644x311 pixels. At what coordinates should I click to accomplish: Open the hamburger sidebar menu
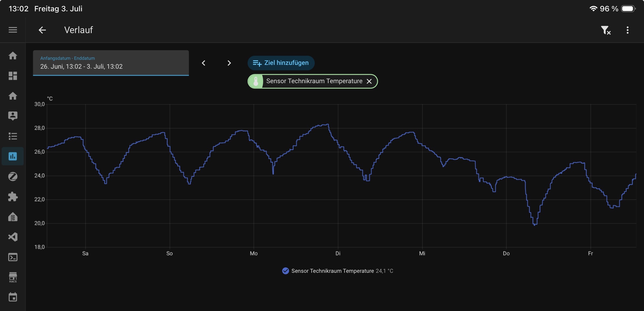tap(13, 30)
